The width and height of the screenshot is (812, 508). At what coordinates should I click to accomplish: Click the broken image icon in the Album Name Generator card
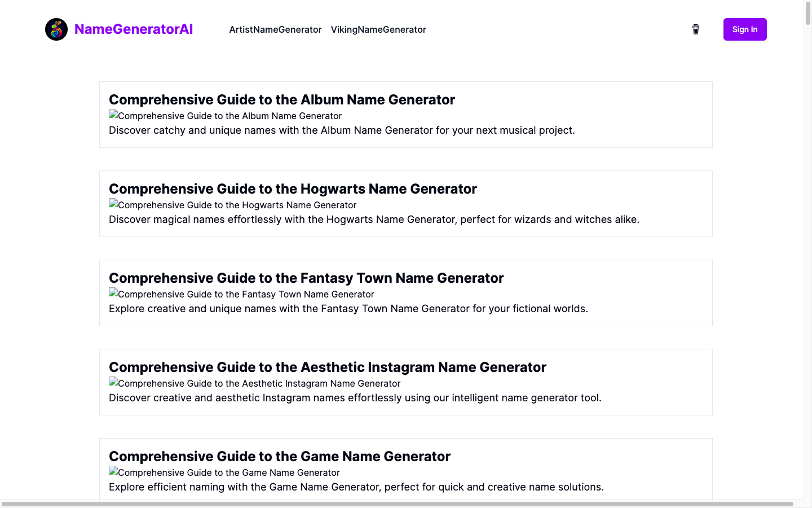point(113,115)
